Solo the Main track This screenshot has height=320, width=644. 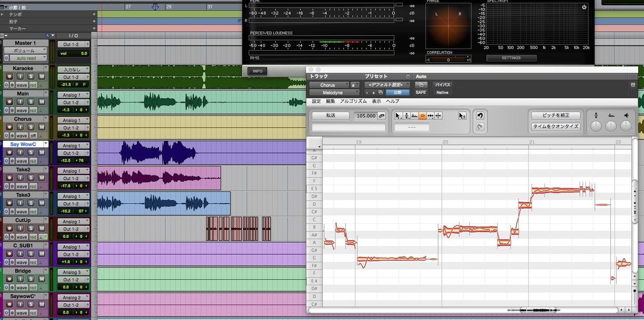click(x=31, y=102)
